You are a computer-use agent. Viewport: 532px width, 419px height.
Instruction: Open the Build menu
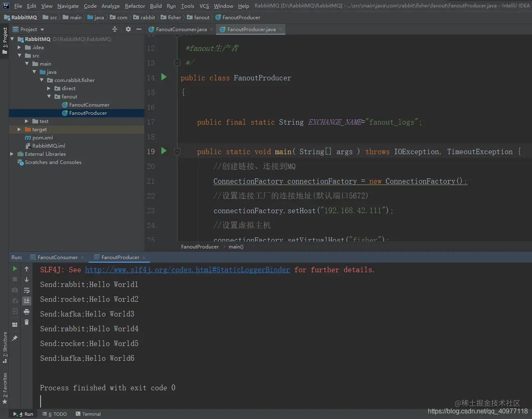(156, 6)
